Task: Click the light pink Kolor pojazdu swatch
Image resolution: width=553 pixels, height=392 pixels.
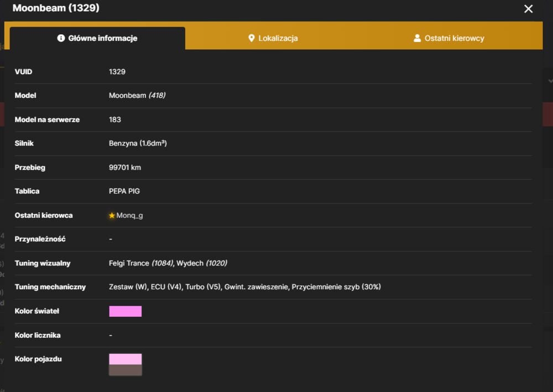Action: (125, 359)
